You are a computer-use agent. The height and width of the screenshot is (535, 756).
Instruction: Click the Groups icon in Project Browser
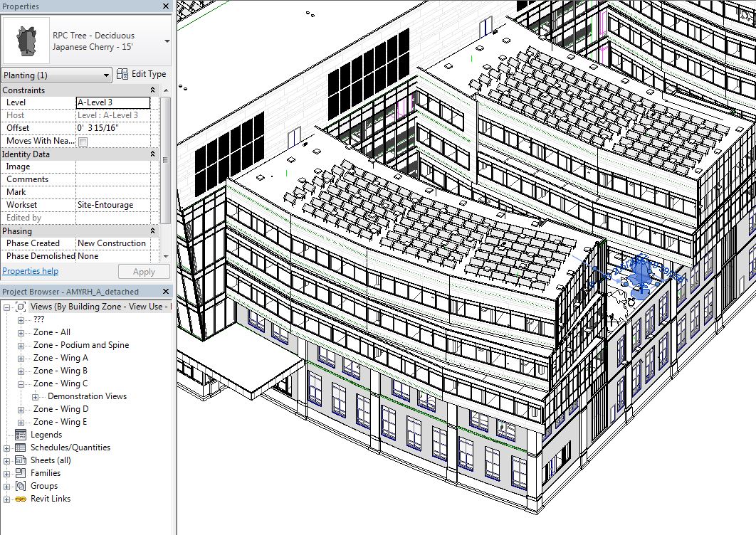tap(21, 486)
